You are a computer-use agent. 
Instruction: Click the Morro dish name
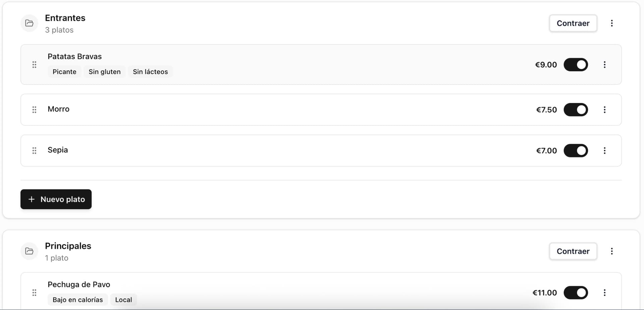(58, 109)
